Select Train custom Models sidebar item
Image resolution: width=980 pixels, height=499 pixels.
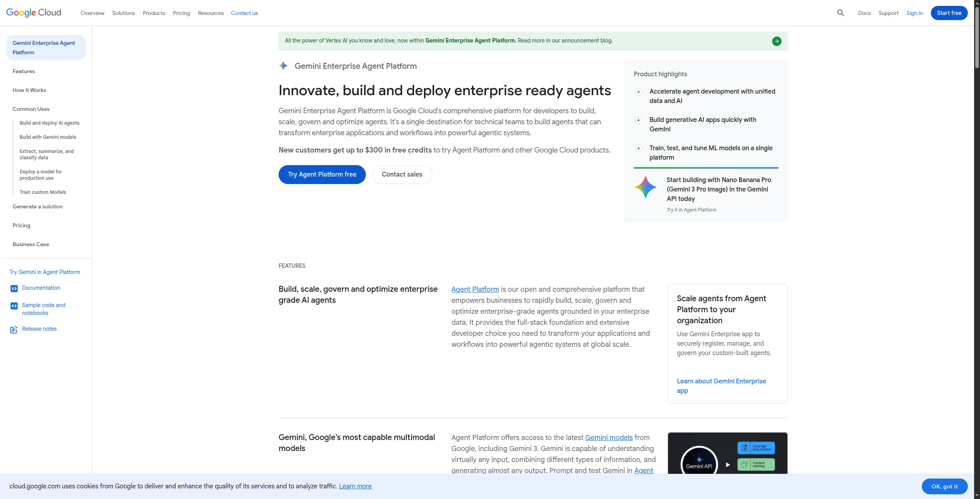(43, 192)
